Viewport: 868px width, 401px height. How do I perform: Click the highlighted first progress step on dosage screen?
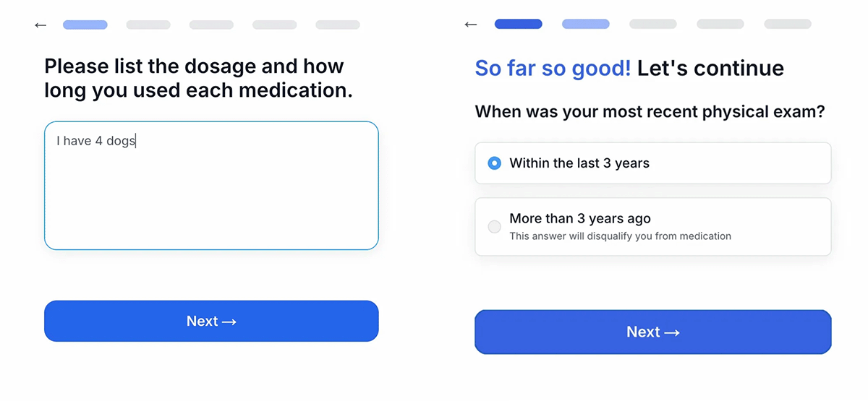[x=85, y=25]
